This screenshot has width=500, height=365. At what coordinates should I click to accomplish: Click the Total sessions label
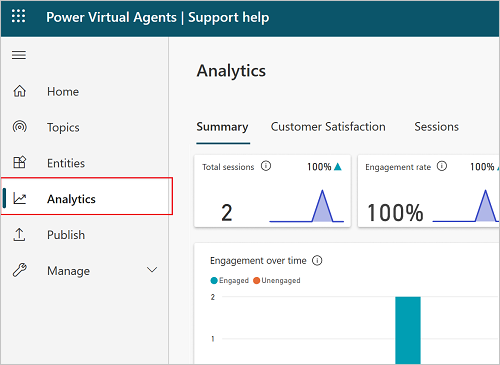[x=228, y=167]
